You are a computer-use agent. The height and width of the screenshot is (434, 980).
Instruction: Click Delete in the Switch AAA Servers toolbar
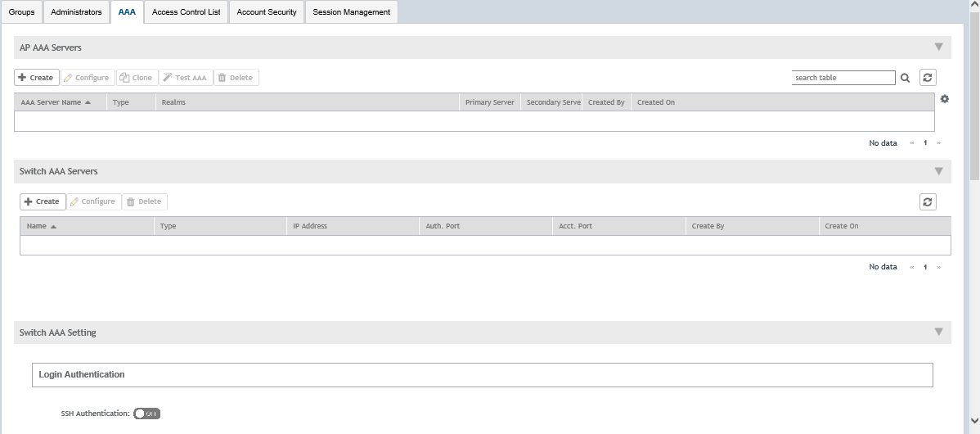click(144, 201)
